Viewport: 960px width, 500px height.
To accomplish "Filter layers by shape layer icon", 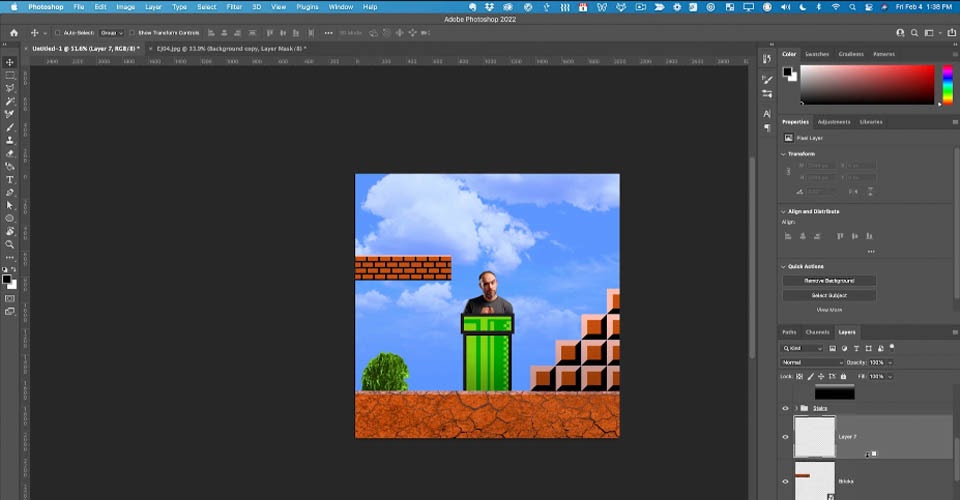I will tap(868, 348).
